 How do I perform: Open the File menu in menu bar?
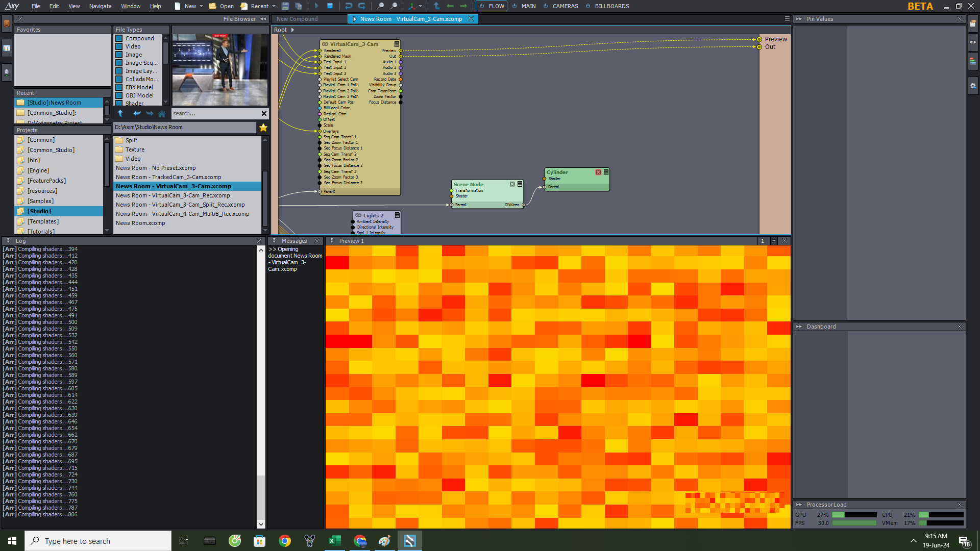point(36,6)
